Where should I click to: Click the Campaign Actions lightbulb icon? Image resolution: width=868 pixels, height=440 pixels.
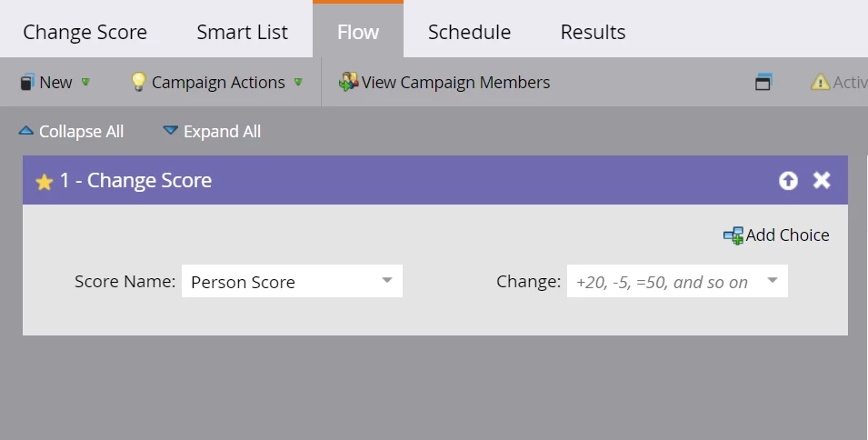pos(138,82)
